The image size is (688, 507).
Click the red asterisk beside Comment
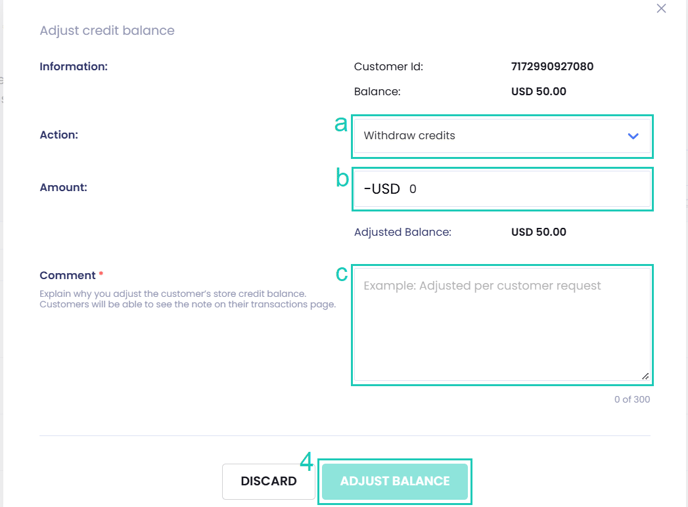tap(101, 275)
